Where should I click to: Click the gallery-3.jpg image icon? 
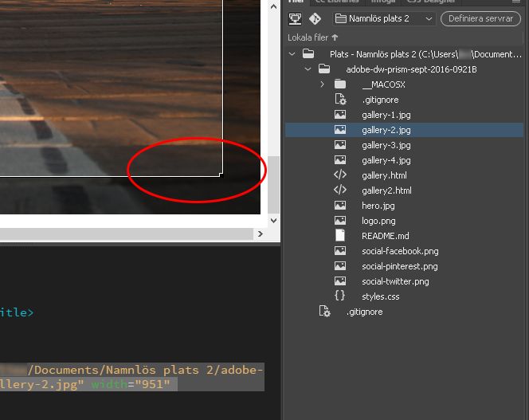[340, 145]
